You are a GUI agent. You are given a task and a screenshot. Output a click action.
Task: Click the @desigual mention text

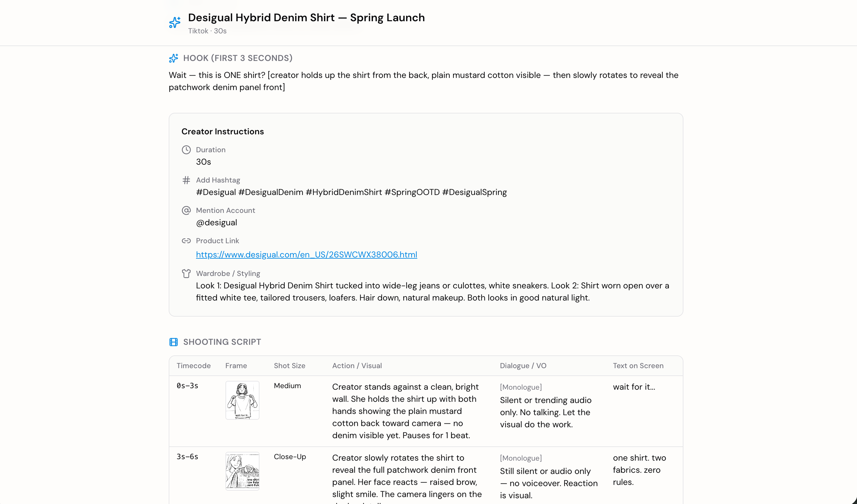(x=216, y=223)
